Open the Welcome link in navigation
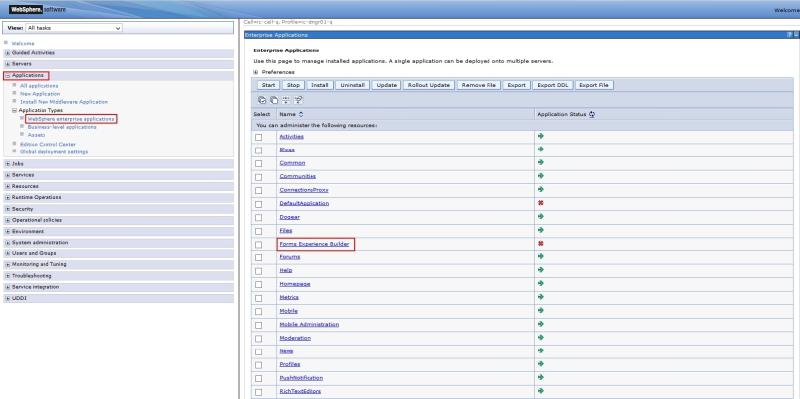Viewport: 800px width, 399px height. click(x=23, y=44)
